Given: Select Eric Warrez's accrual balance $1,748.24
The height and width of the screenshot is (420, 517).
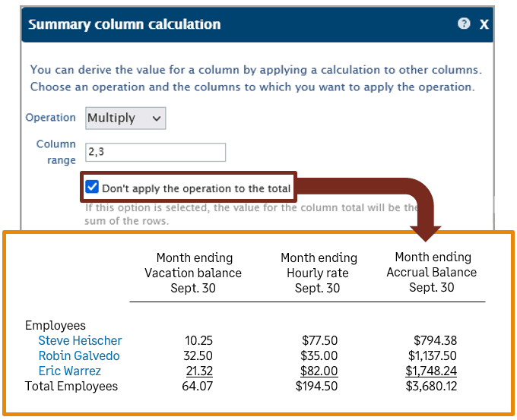Looking at the screenshot, I should 431,371.
